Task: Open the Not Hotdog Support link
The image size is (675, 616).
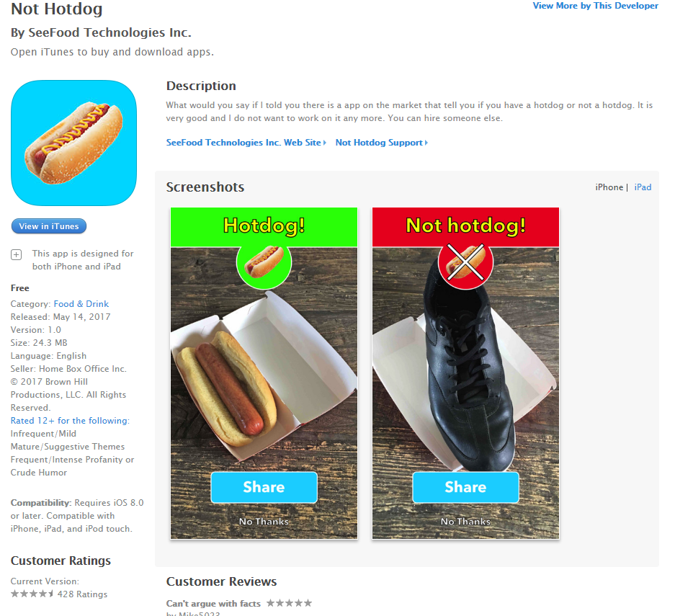Action: [379, 143]
